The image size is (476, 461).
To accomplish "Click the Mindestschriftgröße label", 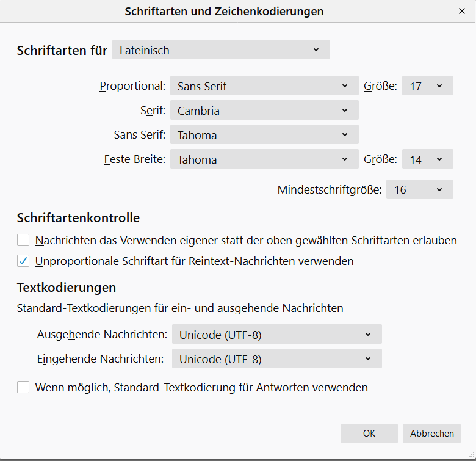I will (x=330, y=190).
